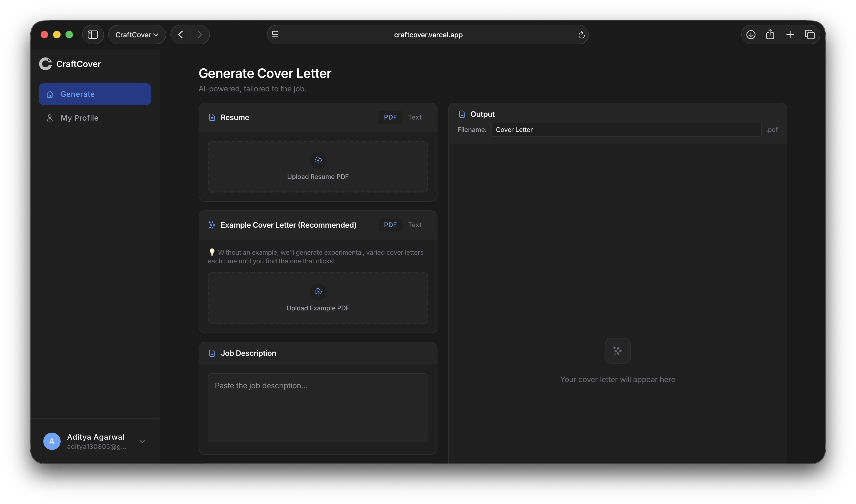Reload the page with refresh icon
This screenshot has height=504, width=856.
[x=581, y=35]
